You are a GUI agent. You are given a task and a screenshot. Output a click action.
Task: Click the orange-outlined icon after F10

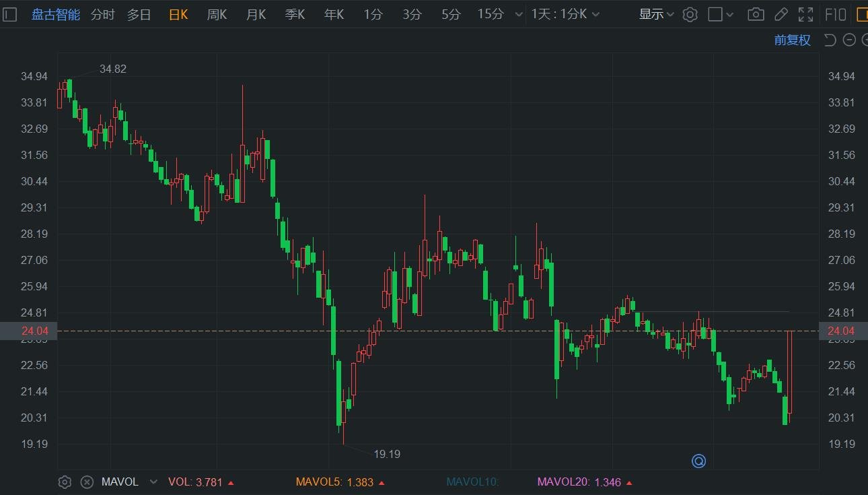coord(861,14)
